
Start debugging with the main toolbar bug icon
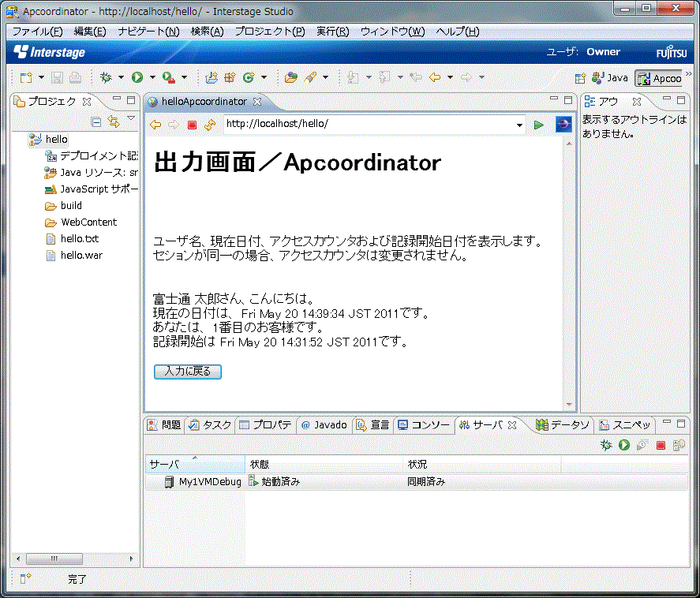click(x=106, y=77)
